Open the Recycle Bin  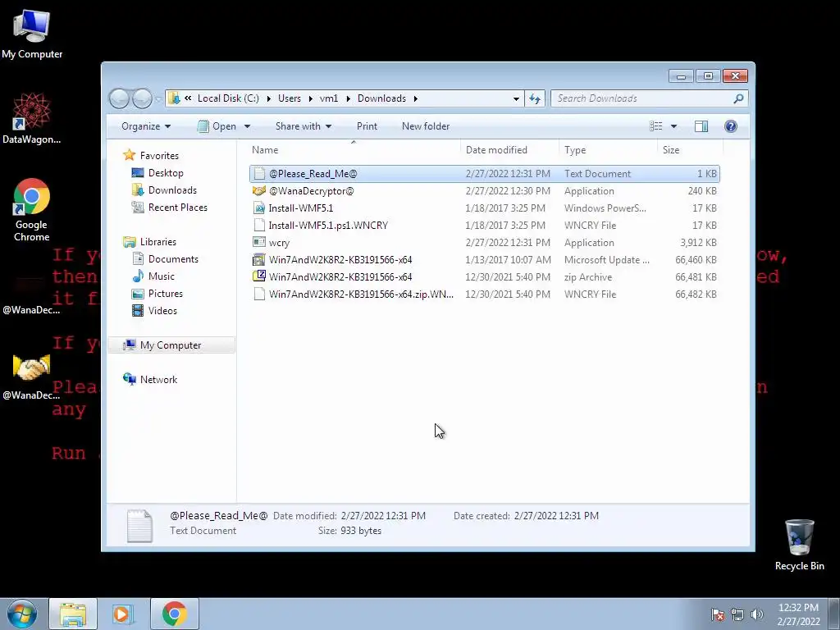[799, 545]
